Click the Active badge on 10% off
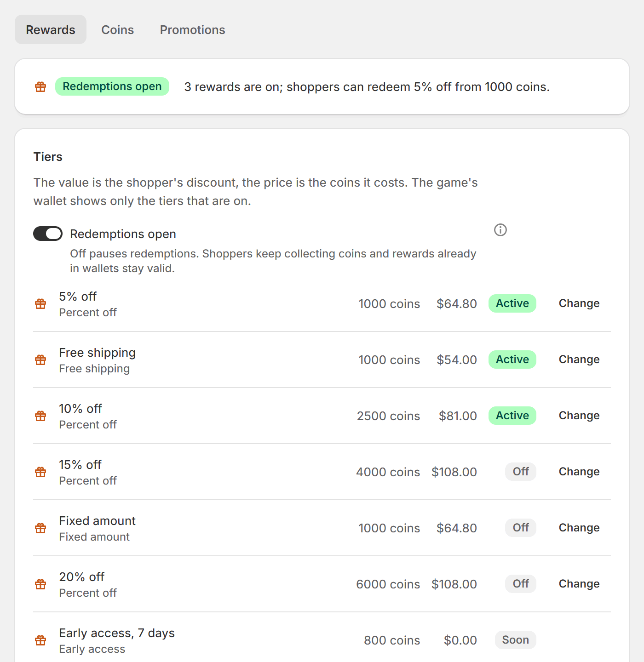This screenshot has width=644, height=662. [512, 416]
